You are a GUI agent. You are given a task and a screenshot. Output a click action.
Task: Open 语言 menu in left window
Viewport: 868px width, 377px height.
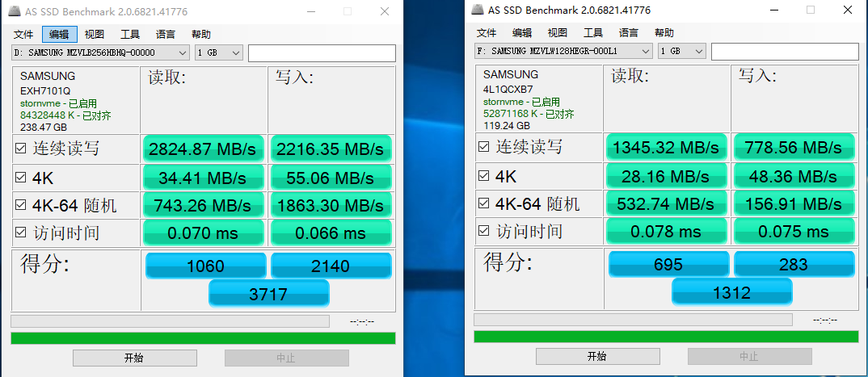pos(166,34)
